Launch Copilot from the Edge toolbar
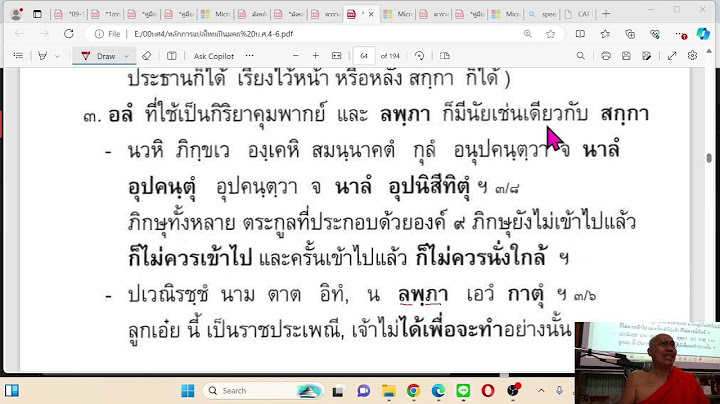Screen dimensions: 720x404 pos(703,34)
